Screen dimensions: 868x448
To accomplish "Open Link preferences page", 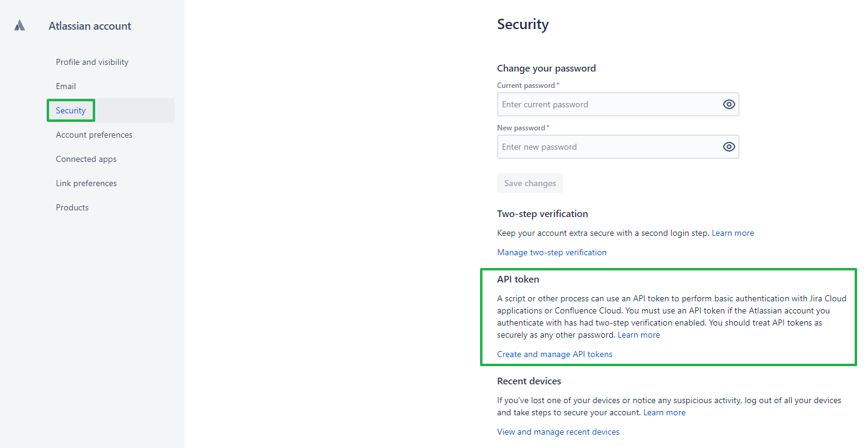I will tap(86, 183).
